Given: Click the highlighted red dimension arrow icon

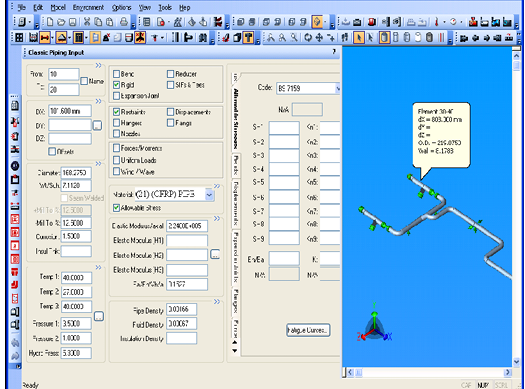Looking at the screenshot, I should point(45,38).
